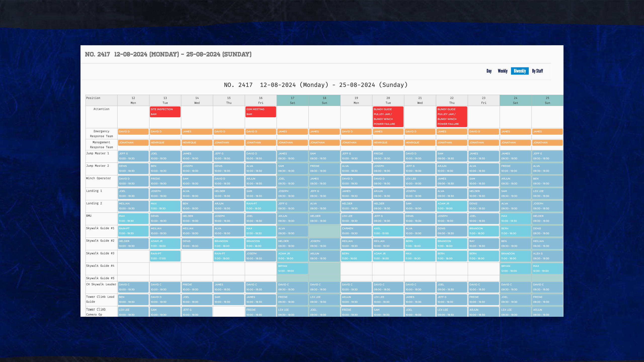This screenshot has height=362, width=644.
Task: Open AXEL 11:00-15:00 Skywalk Guide #1 shift
Action: [x=388, y=231]
